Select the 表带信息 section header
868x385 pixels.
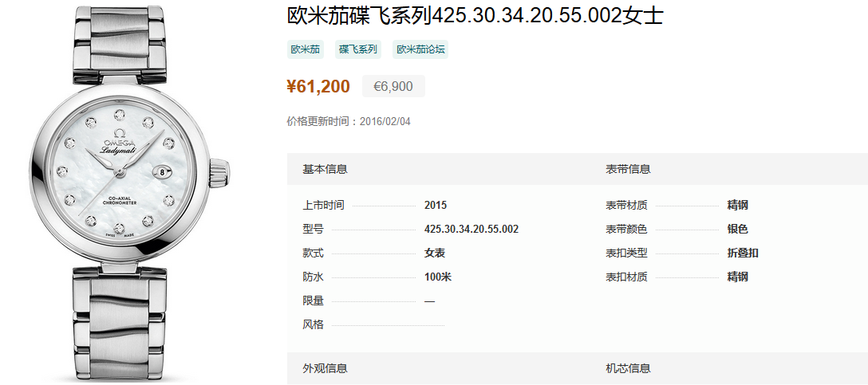point(629,169)
